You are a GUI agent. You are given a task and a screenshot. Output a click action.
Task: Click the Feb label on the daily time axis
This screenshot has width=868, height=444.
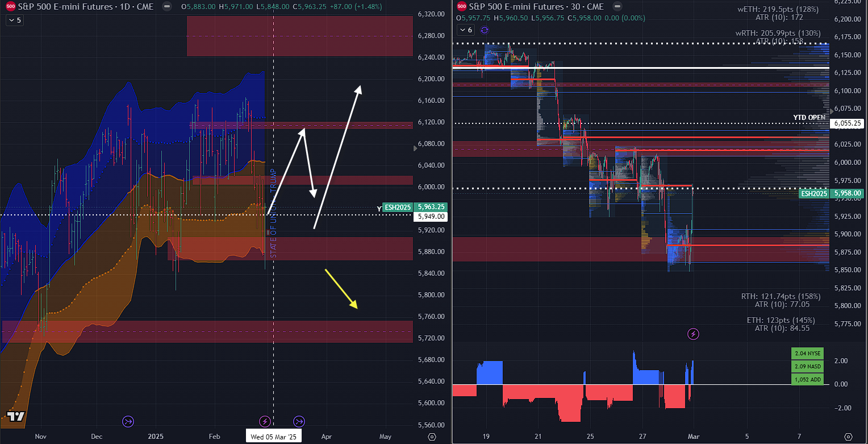tap(214, 437)
